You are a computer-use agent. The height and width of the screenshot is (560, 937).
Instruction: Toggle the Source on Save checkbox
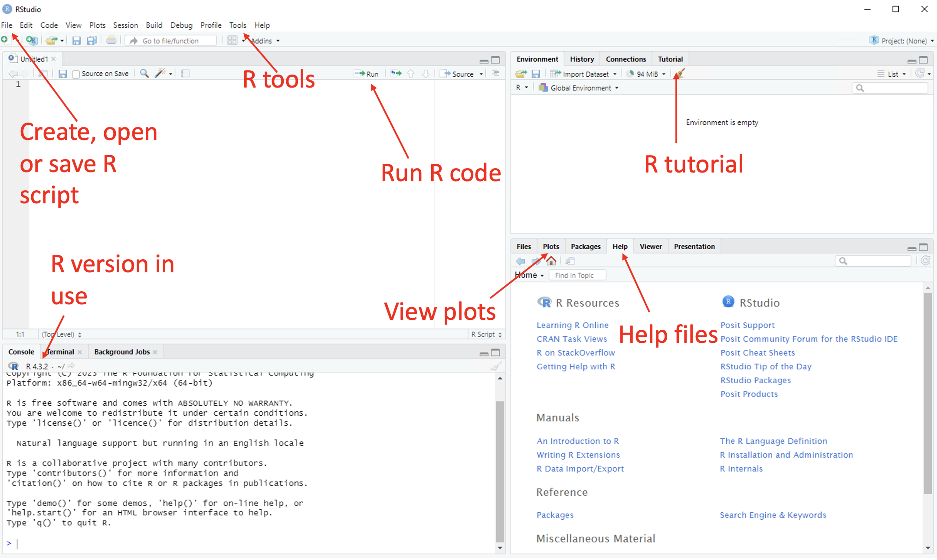76,74
